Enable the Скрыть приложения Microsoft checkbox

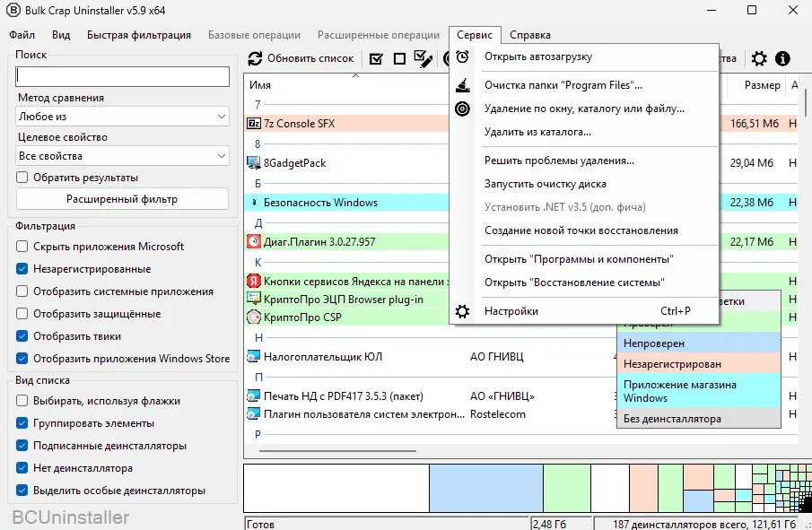(x=22, y=247)
